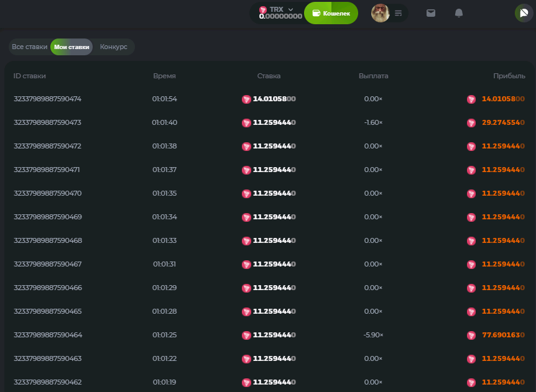Open the mail messages icon
Viewport: 536px width, 392px height.
[x=431, y=13]
